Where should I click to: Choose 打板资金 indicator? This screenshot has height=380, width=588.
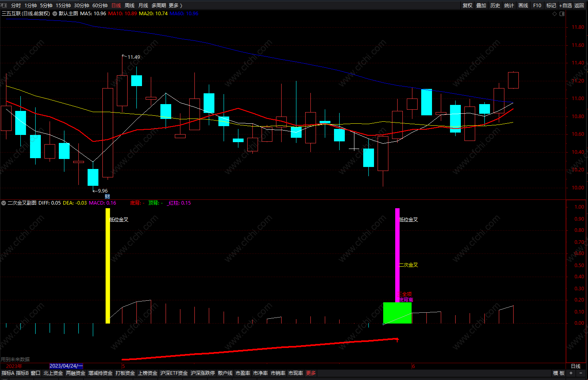125,373
